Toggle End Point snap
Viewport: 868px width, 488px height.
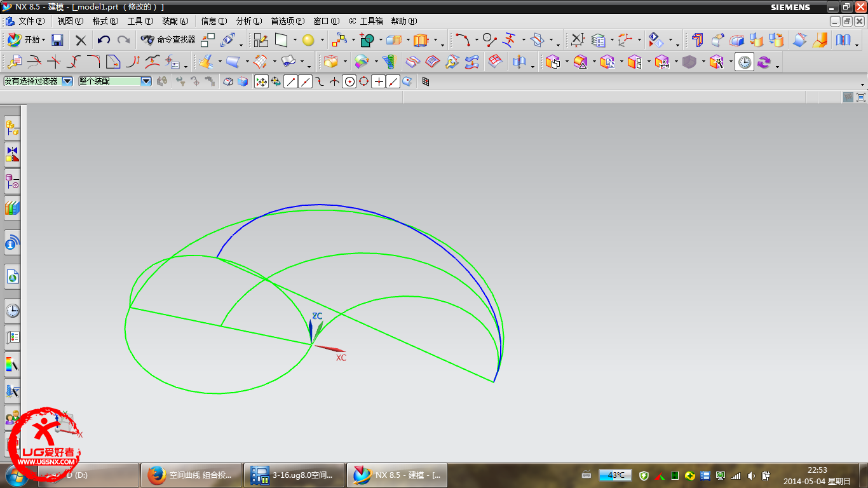click(291, 81)
